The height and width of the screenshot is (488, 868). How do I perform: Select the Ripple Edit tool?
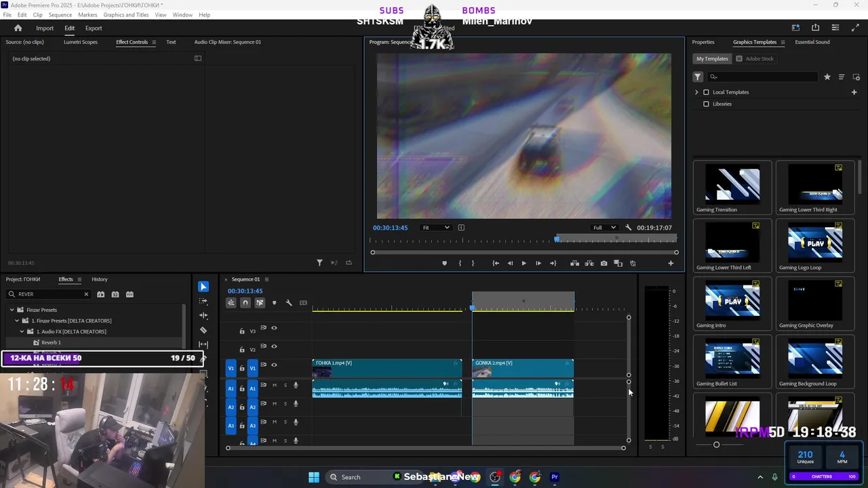click(203, 315)
